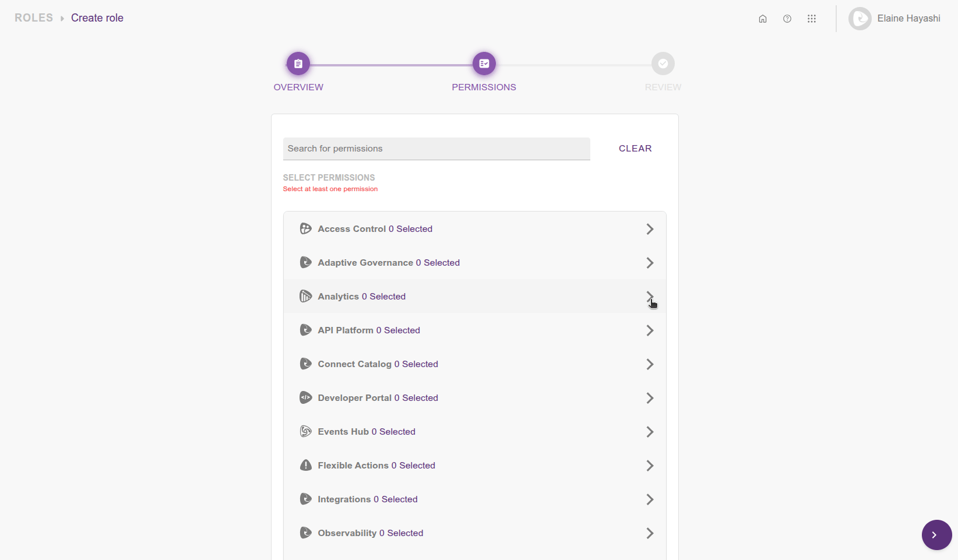Click the Events Hub swirl icon
958x560 pixels.
click(x=305, y=431)
